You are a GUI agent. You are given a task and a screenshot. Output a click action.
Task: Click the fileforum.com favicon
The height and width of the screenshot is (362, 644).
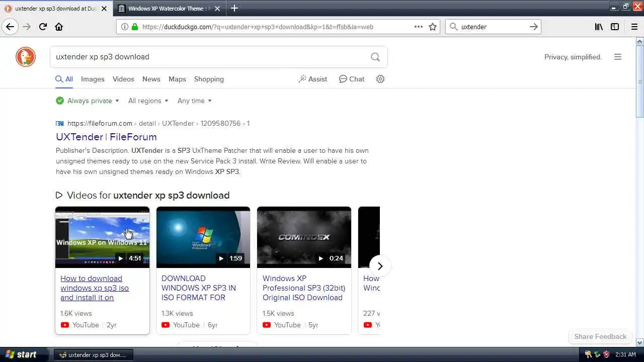60,123
